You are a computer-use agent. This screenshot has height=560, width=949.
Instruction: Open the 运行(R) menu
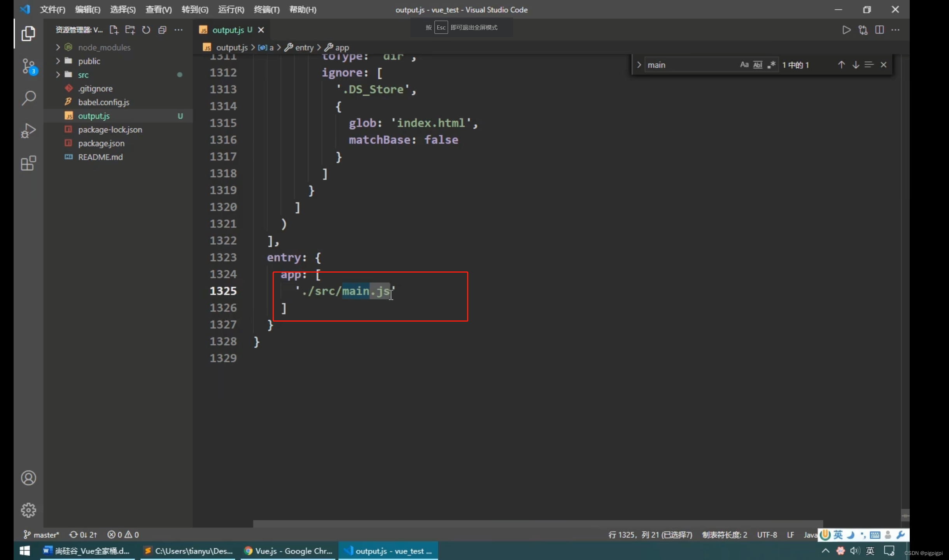click(231, 10)
